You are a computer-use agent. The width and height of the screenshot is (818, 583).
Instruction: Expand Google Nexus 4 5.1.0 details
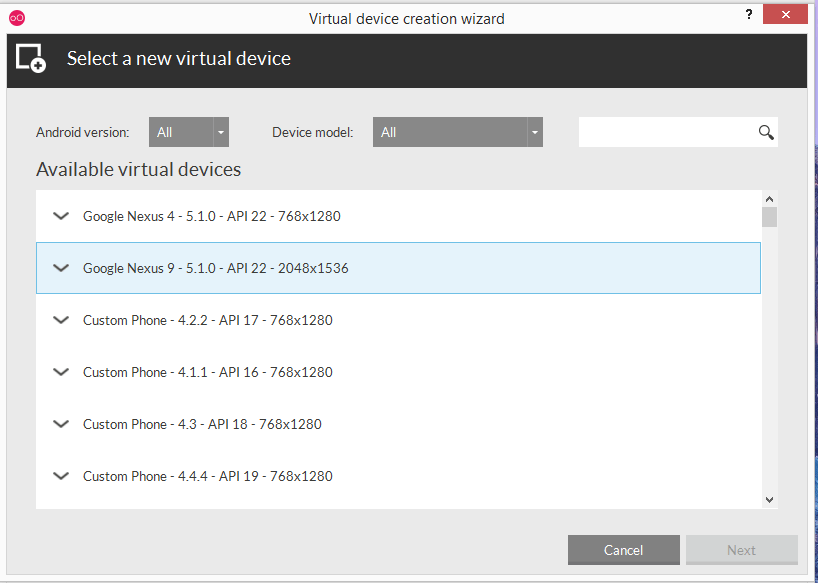[x=62, y=216]
